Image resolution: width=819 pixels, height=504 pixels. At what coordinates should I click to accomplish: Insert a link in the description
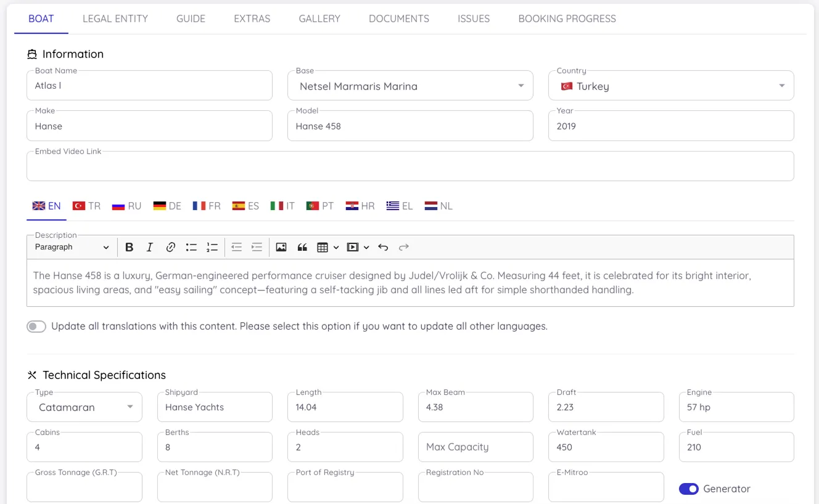pyautogui.click(x=171, y=247)
